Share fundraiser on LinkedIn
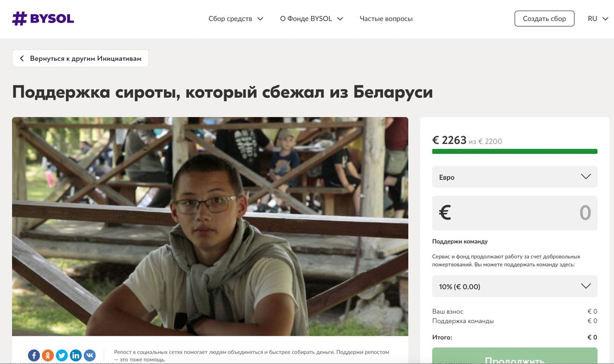614x364 pixels. click(x=76, y=355)
